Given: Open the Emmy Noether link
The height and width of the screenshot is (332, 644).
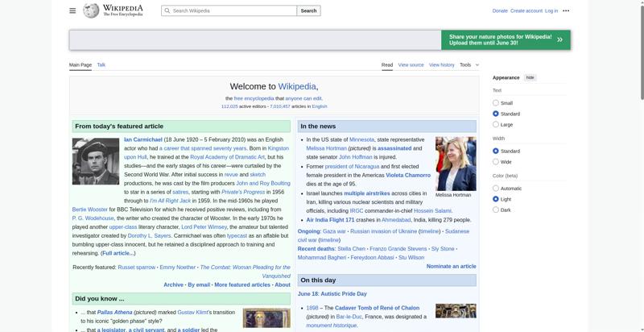Looking at the screenshot, I should coord(177,267).
